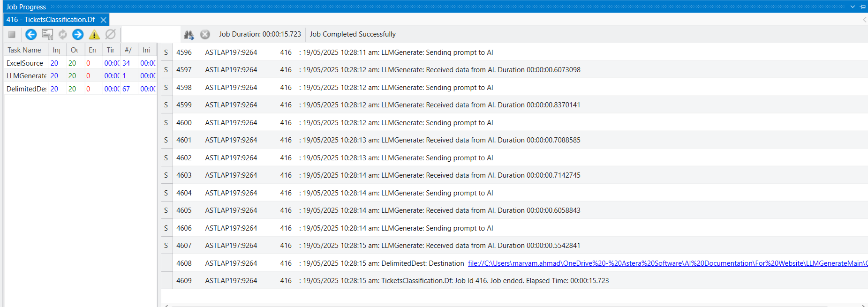The width and height of the screenshot is (868, 307).
Task: Toggle the auto-hide pin of Job Progress
Action: (x=863, y=7)
